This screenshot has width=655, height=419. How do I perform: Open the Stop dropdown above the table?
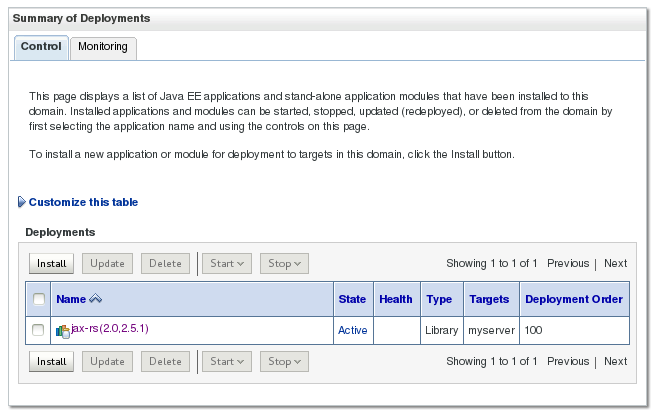point(284,264)
